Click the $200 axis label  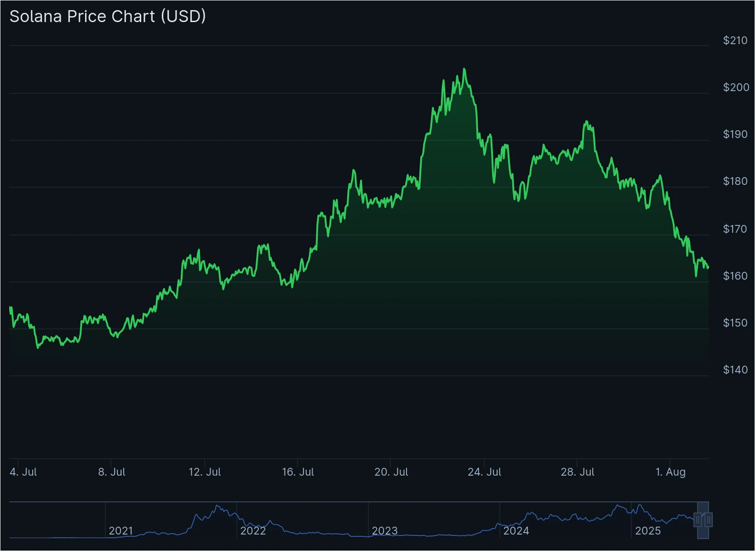[736, 87]
